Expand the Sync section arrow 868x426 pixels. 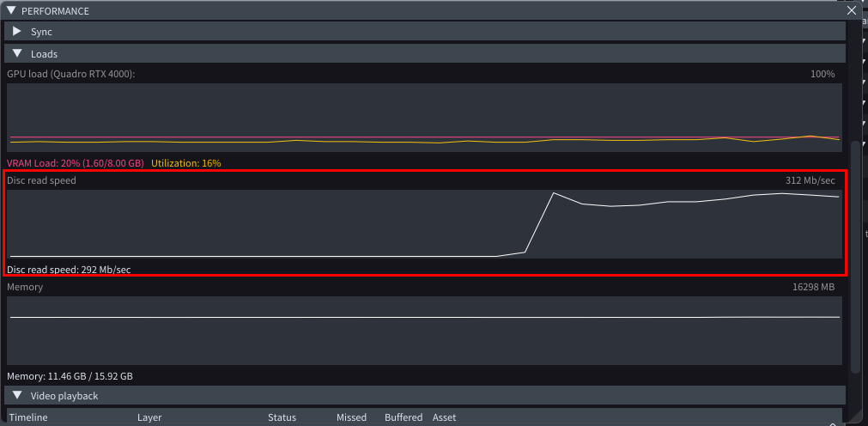[x=17, y=32]
